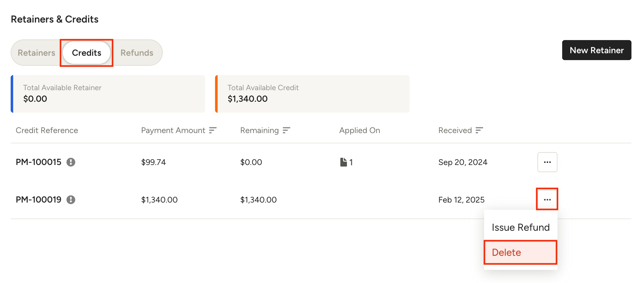Viewport: 644px width, 283px height.
Task: Click the info icon beside PM-100015
Action: click(x=71, y=162)
